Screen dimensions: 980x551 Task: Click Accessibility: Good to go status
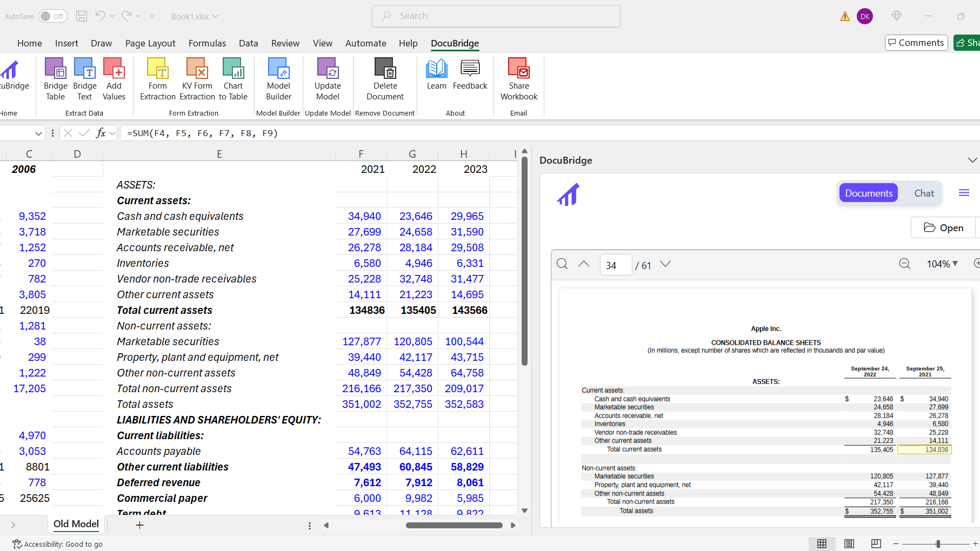[57, 544]
